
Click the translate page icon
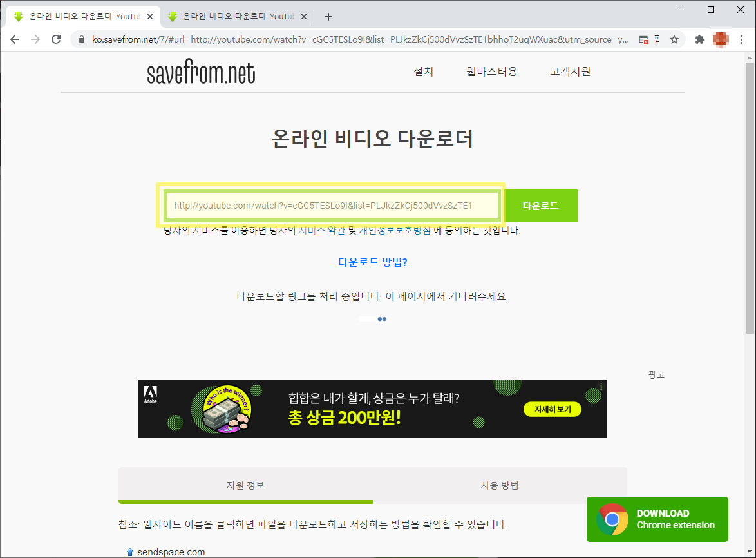(657, 39)
